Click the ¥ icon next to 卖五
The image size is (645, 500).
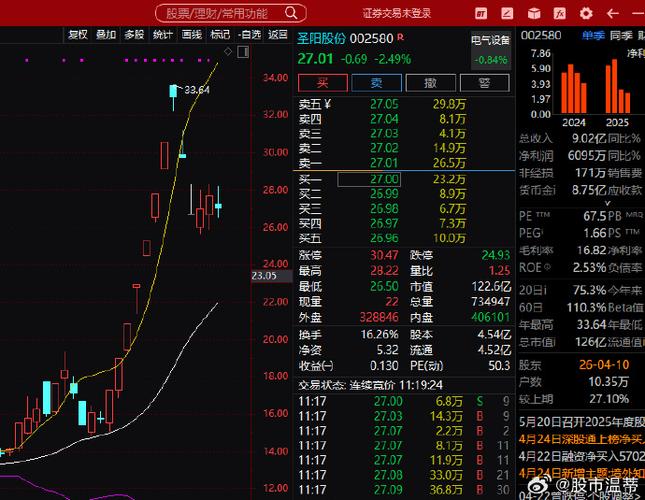(x=327, y=104)
